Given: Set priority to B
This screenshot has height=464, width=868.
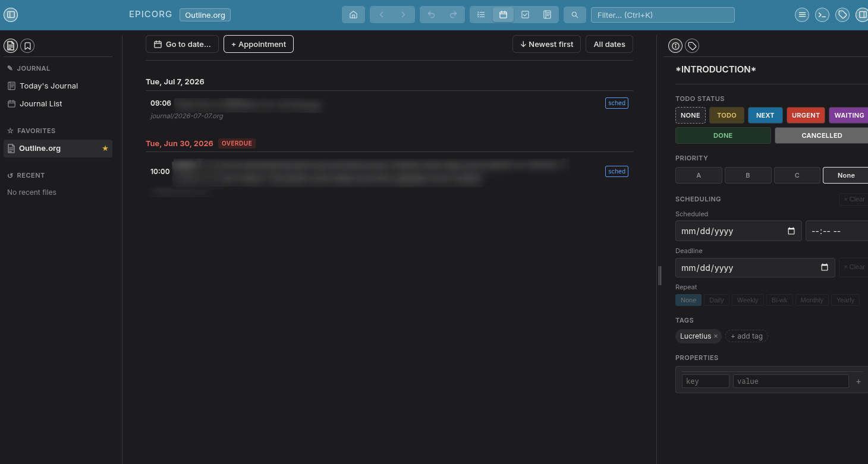Looking at the screenshot, I should pos(748,175).
